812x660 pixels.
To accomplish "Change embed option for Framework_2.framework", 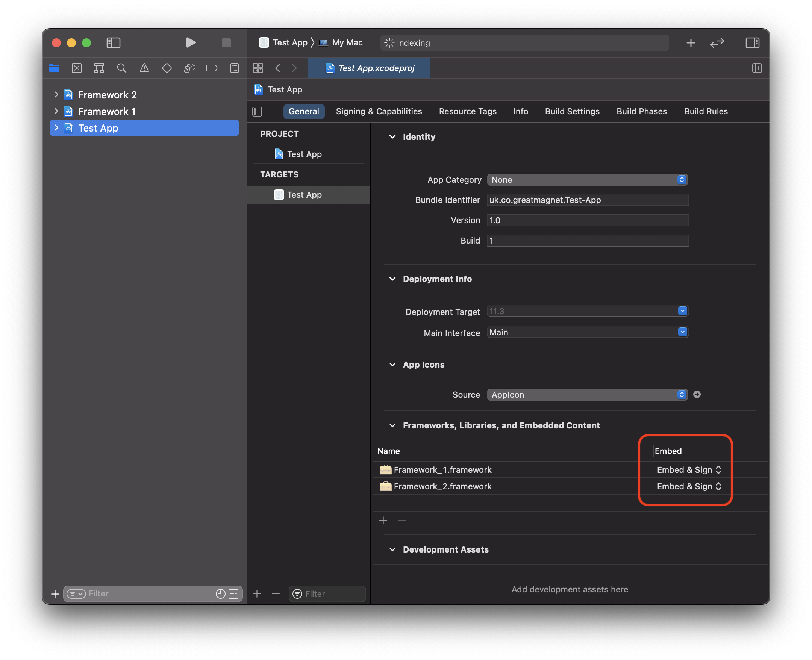I will [x=689, y=486].
